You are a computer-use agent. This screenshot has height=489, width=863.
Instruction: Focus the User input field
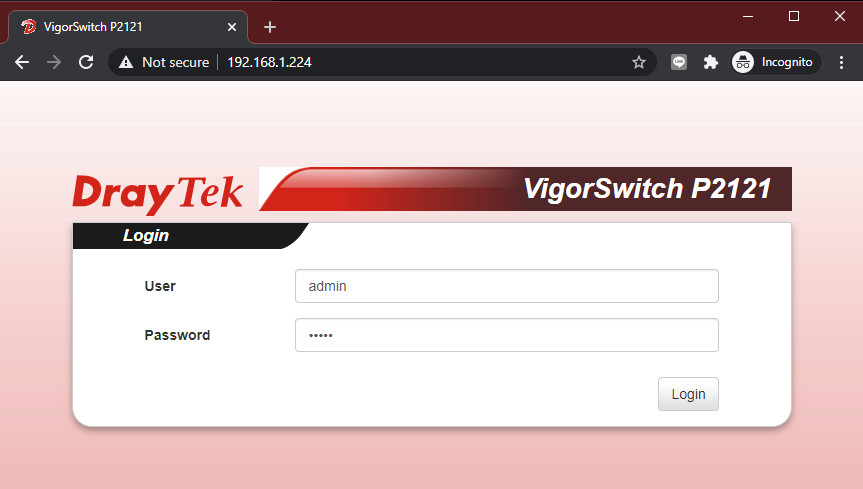point(506,286)
